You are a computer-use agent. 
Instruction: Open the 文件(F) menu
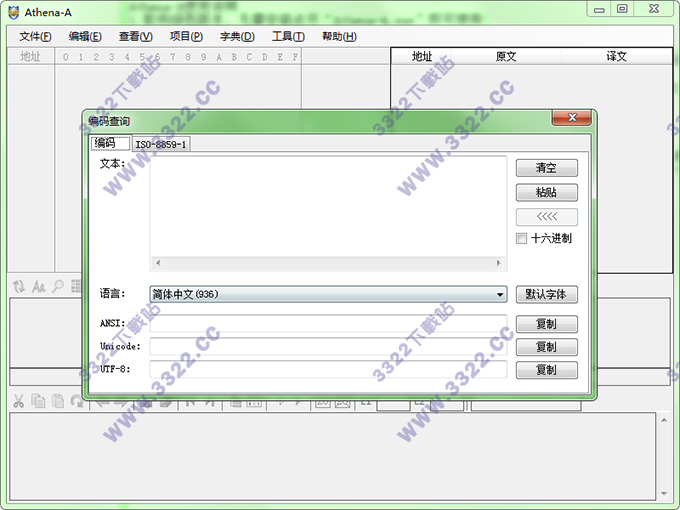35,36
